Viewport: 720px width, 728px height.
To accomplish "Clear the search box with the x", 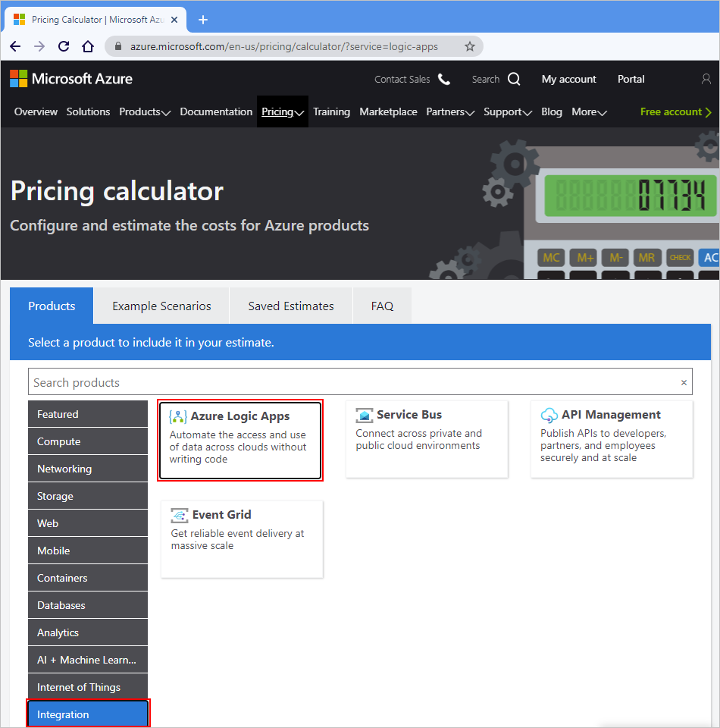I will tap(684, 381).
